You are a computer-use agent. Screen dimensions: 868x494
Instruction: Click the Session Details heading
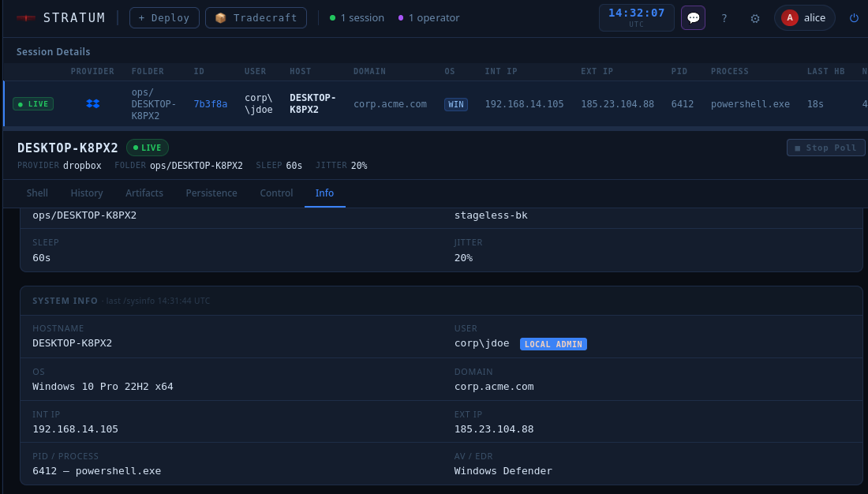pos(53,51)
